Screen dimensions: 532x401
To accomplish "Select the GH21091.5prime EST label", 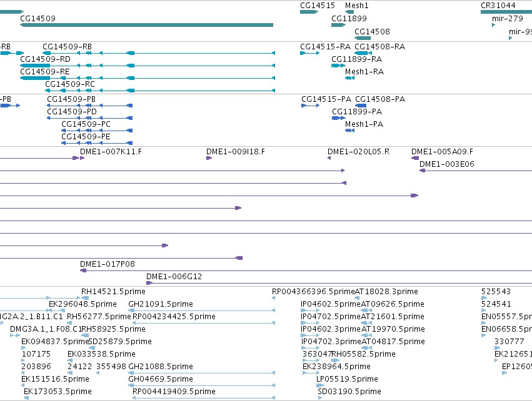I will (x=161, y=304).
